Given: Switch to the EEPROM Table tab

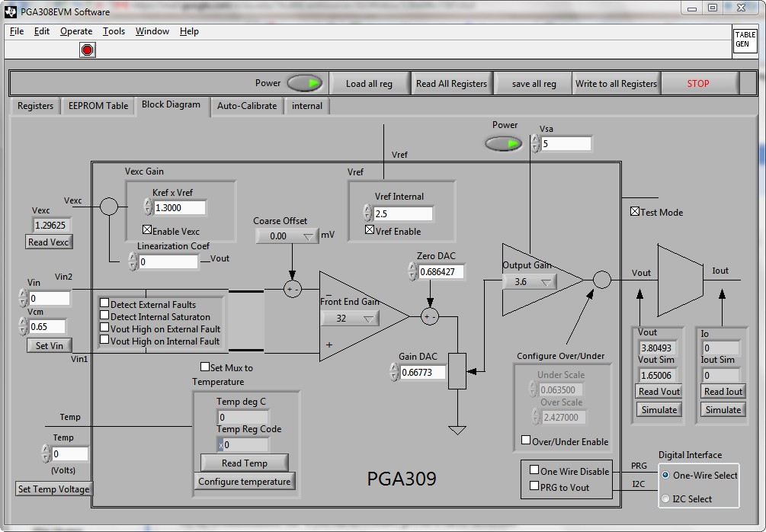Looking at the screenshot, I should click(97, 107).
